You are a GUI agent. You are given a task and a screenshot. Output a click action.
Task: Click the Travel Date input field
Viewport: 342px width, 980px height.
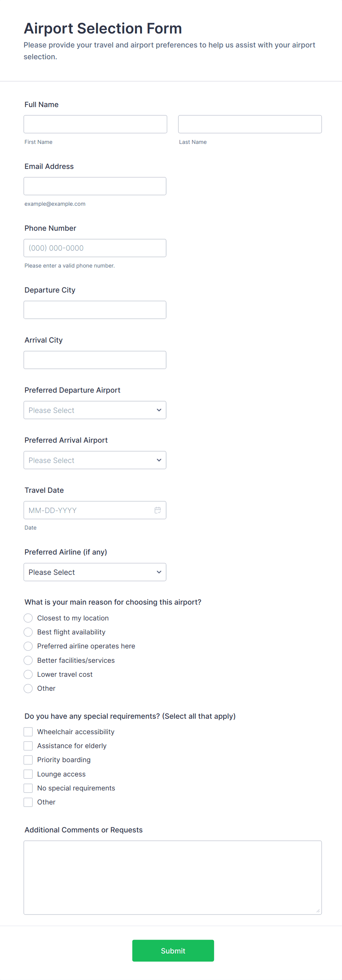[x=88, y=510]
